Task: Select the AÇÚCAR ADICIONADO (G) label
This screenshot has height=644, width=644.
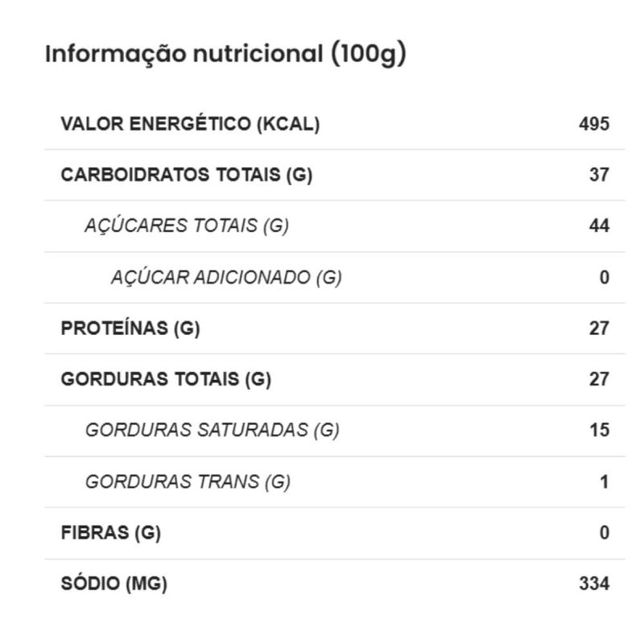Action: point(226,278)
